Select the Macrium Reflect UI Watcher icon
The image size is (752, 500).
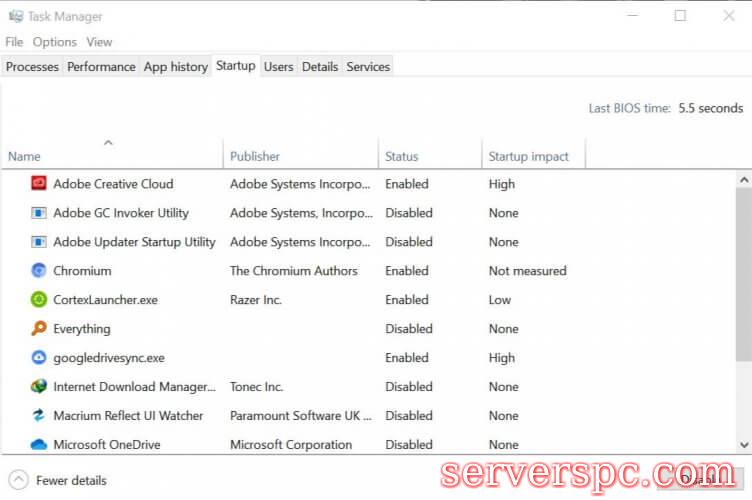[39, 416]
